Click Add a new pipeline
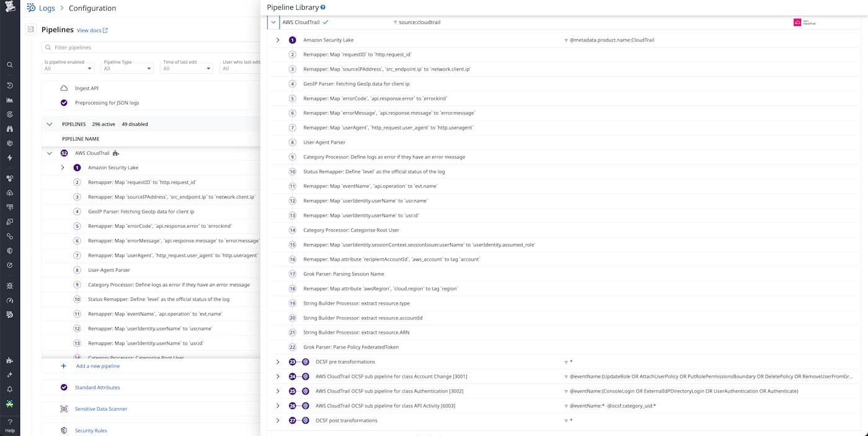The height and width of the screenshot is (436, 868). tap(98, 366)
